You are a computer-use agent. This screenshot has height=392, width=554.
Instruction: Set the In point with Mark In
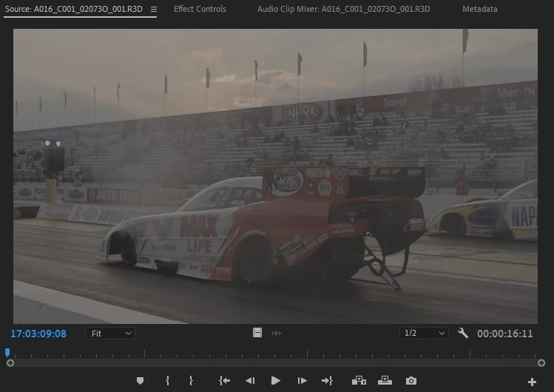point(167,381)
